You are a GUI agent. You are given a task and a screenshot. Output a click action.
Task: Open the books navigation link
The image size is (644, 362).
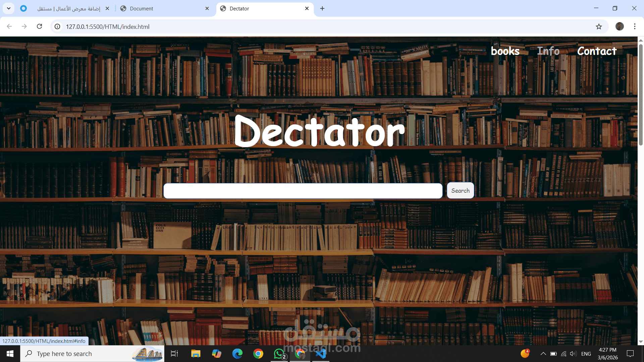click(505, 51)
